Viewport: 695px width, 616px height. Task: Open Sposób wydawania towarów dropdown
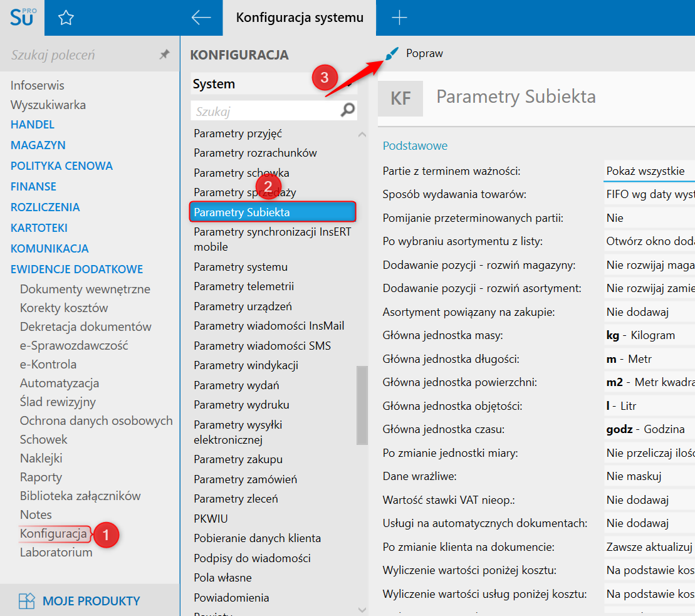pos(649,194)
